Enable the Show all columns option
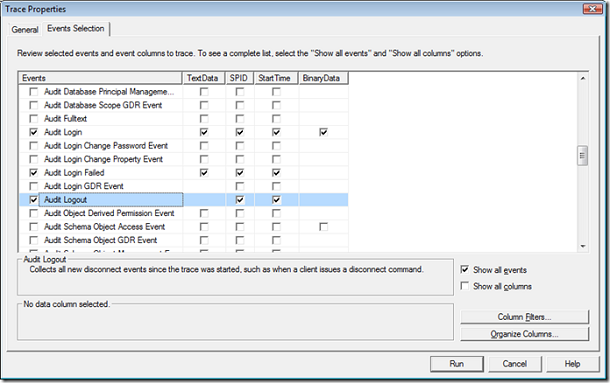The height and width of the screenshot is (383, 610). pos(465,286)
